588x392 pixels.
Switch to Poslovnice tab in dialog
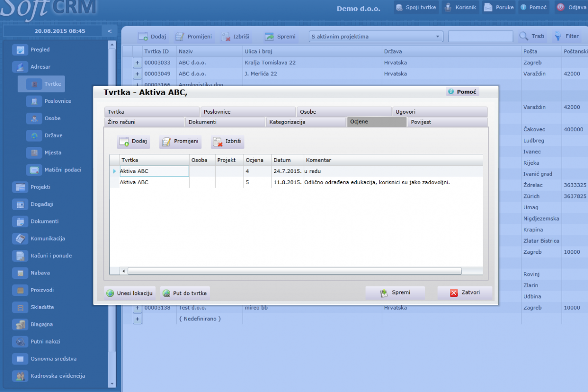[248, 112]
